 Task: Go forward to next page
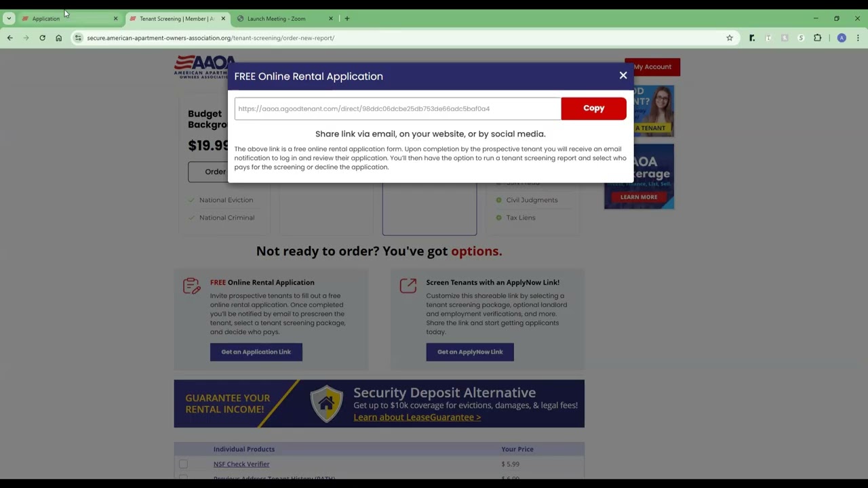click(26, 38)
